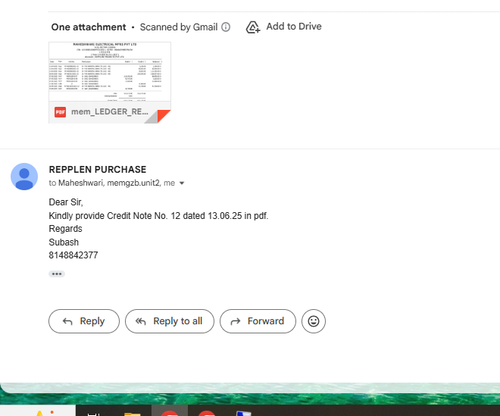Image resolution: width=500 pixels, height=416 pixels.
Task: Click the 'Subash' signature name
Action: pyautogui.click(x=64, y=242)
